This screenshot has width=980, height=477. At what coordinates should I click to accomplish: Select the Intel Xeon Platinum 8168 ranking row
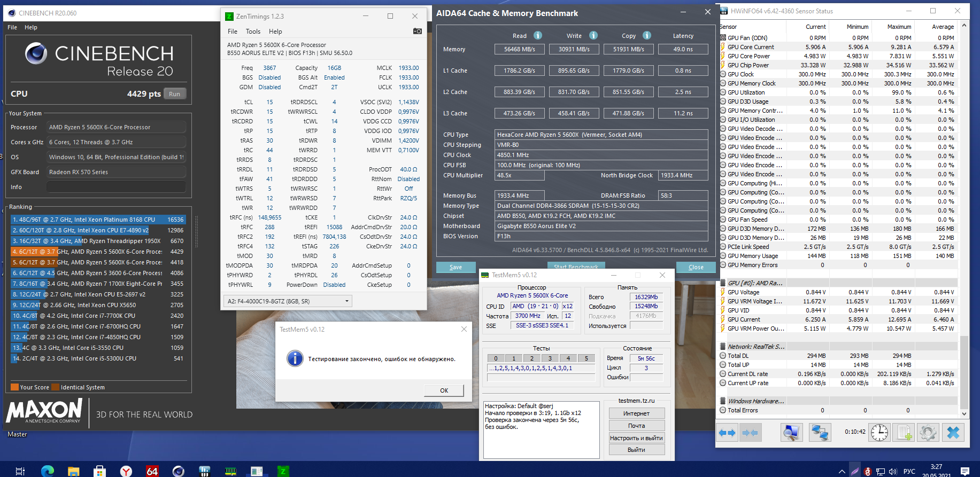[97, 220]
